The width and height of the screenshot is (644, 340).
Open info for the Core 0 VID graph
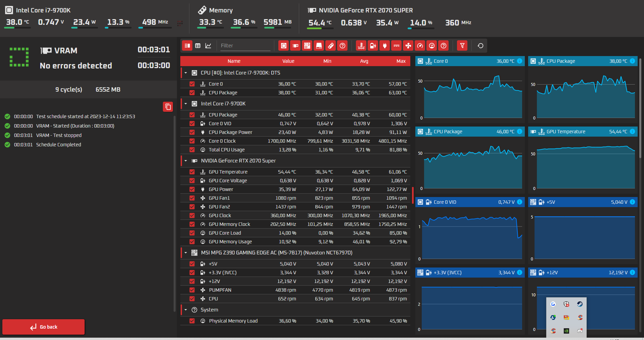(x=519, y=202)
